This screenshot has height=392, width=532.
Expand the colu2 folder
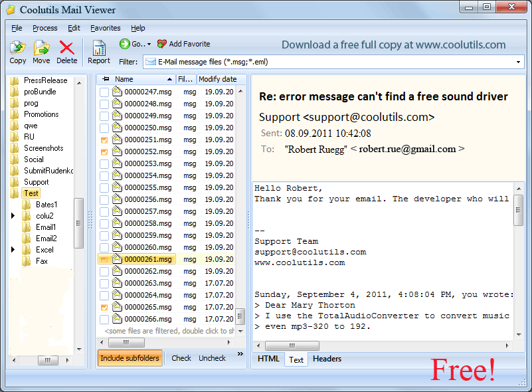coord(13,215)
